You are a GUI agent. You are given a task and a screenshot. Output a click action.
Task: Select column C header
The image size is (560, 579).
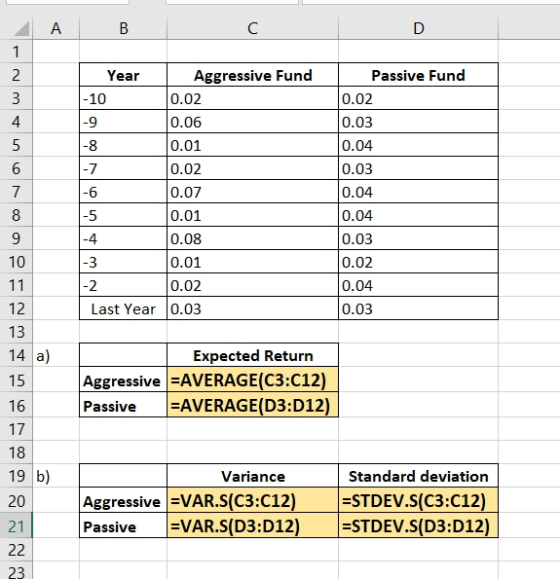pyautogui.click(x=252, y=28)
